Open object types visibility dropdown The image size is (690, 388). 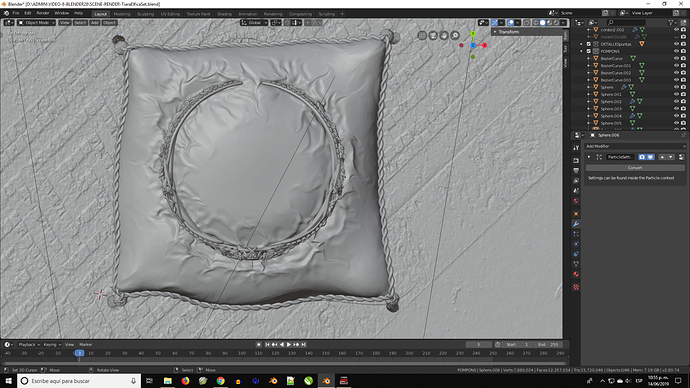[483, 22]
